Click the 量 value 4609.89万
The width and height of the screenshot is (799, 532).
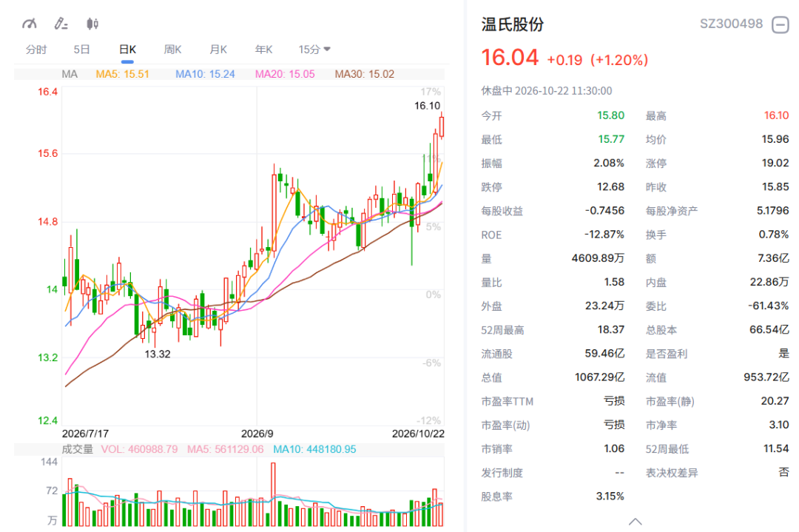tap(598, 258)
